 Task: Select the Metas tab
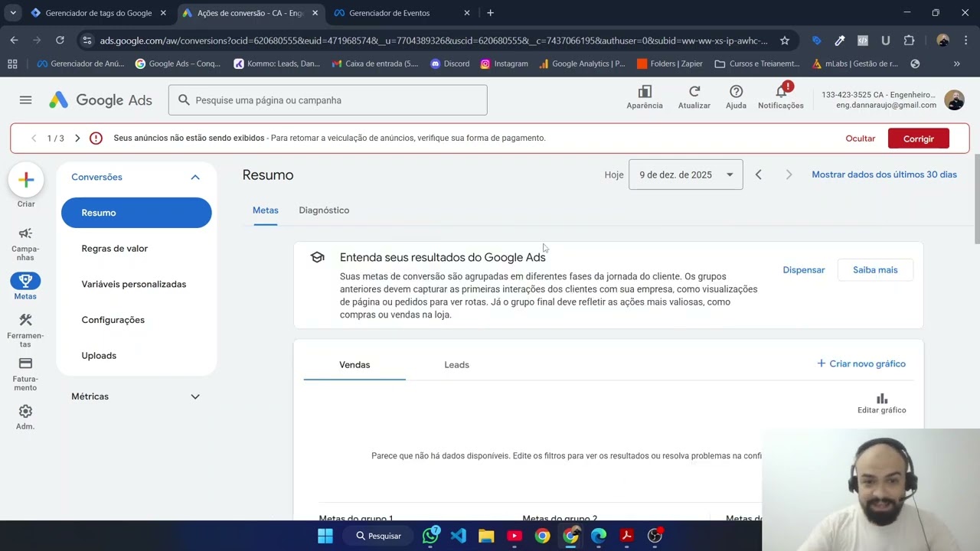coord(266,210)
